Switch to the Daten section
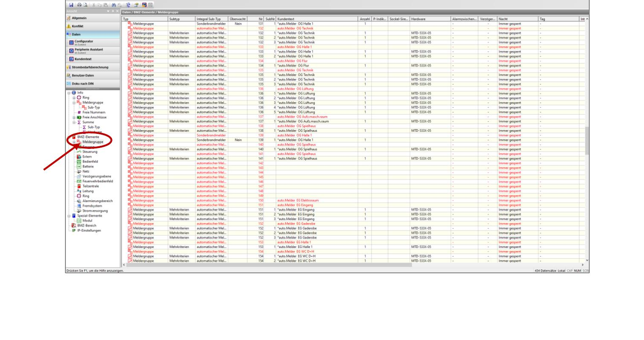The image size is (644, 340). 93,34
